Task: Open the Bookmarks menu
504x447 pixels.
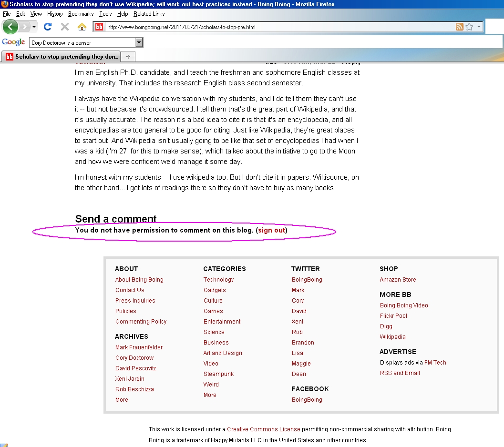Action: pyautogui.click(x=81, y=14)
